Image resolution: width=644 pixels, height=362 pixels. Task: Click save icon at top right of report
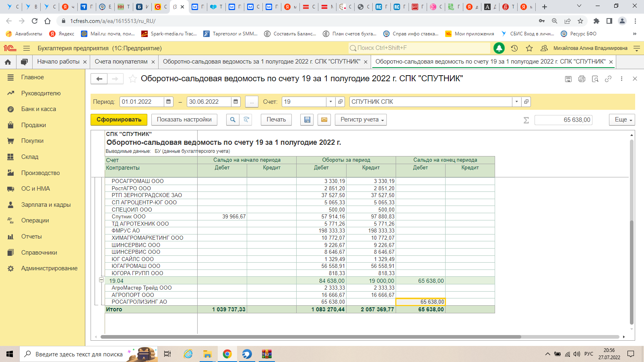point(568,79)
